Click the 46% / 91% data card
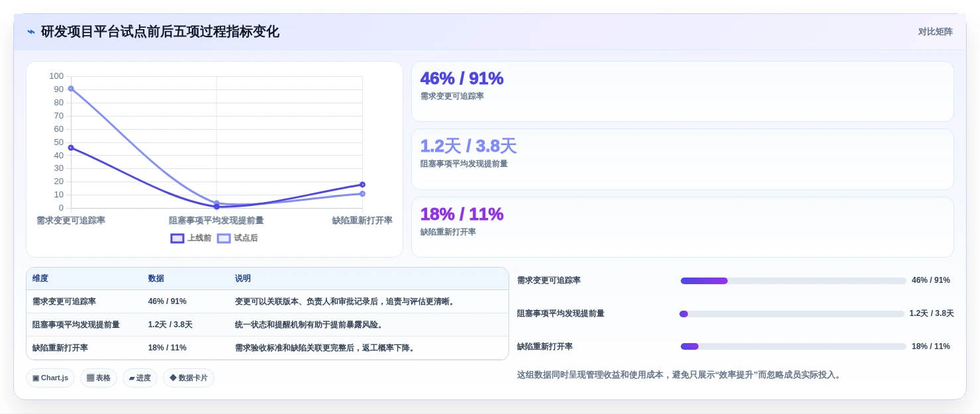The height and width of the screenshot is (414, 980). point(683,91)
